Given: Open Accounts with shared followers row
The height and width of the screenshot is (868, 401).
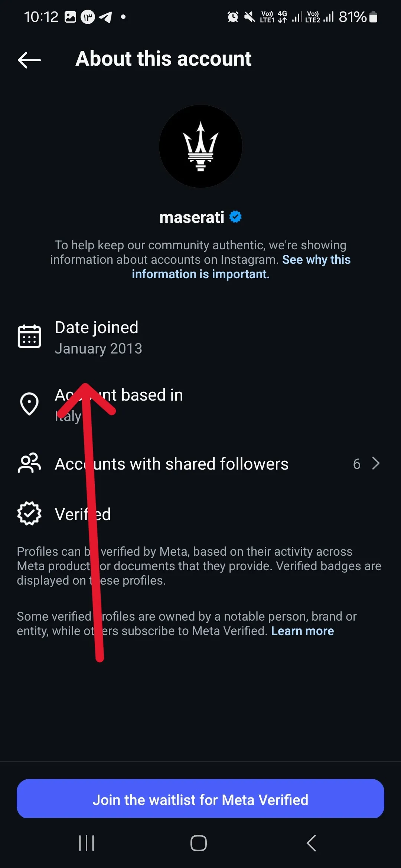Looking at the screenshot, I should pos(172,464).
